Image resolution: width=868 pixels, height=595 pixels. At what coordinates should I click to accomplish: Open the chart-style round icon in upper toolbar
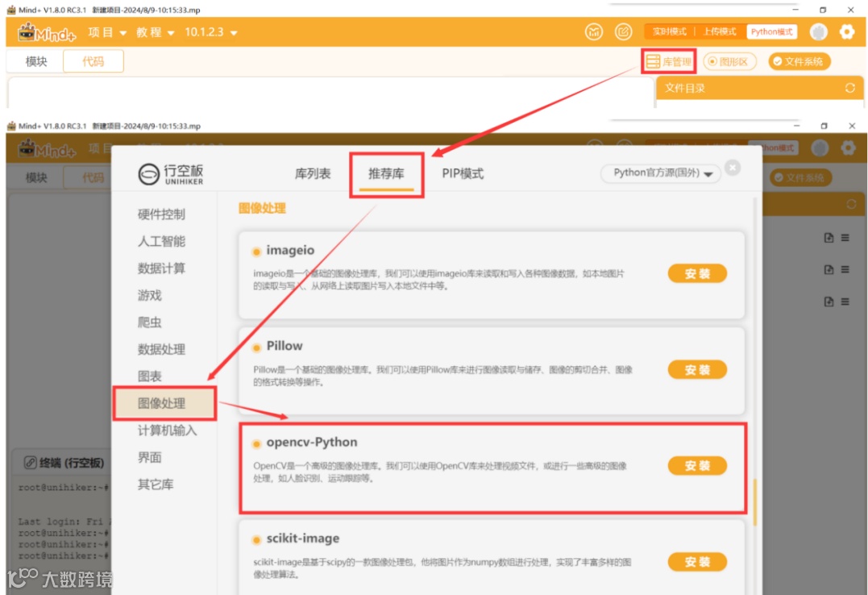(x=594, y=32)
